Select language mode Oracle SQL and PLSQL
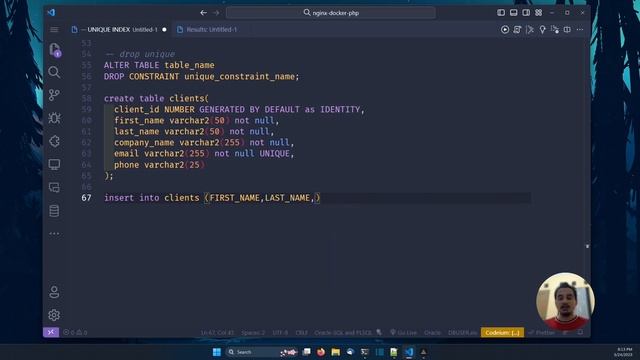Screen dimensions: 640x360 (x=343, y=333)
